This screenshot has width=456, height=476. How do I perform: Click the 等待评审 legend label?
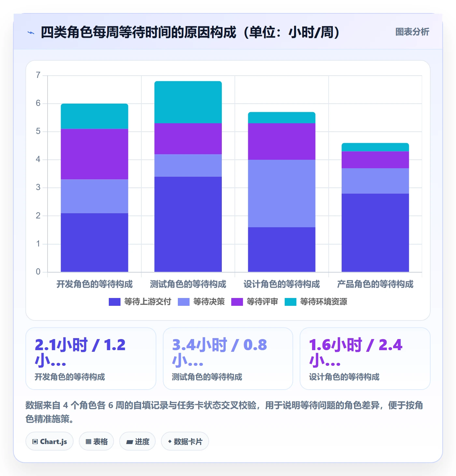click(x=262, y=302)
